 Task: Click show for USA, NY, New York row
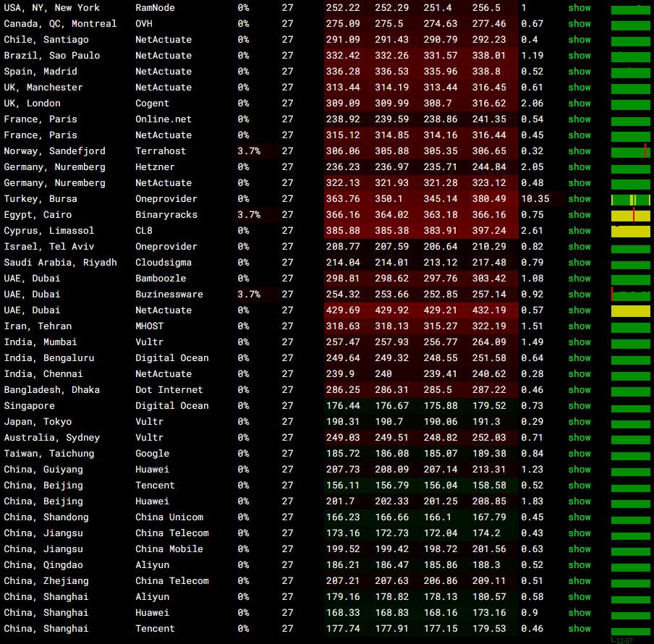579,8
